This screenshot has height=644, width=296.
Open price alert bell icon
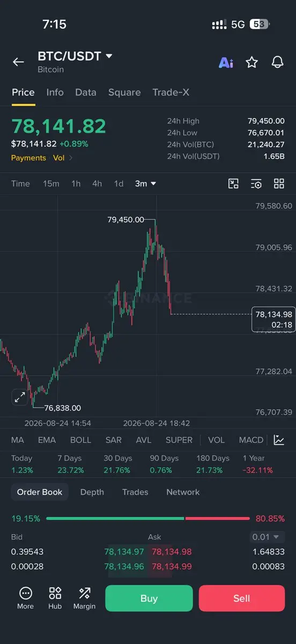[x=277, y=62]
